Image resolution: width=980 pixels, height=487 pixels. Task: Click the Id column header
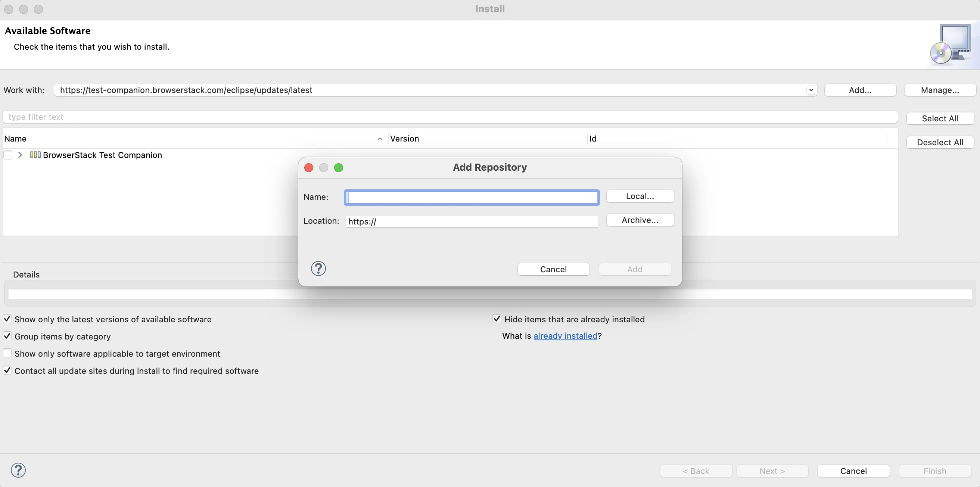tap(737, 139)
